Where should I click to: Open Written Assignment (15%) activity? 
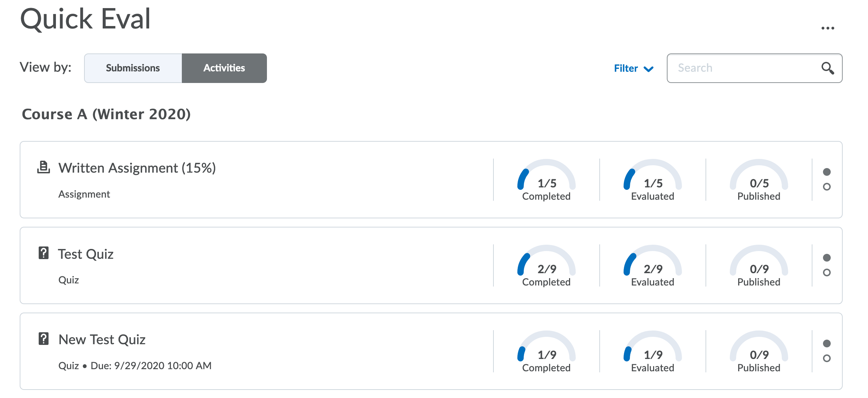click(137, 168)
